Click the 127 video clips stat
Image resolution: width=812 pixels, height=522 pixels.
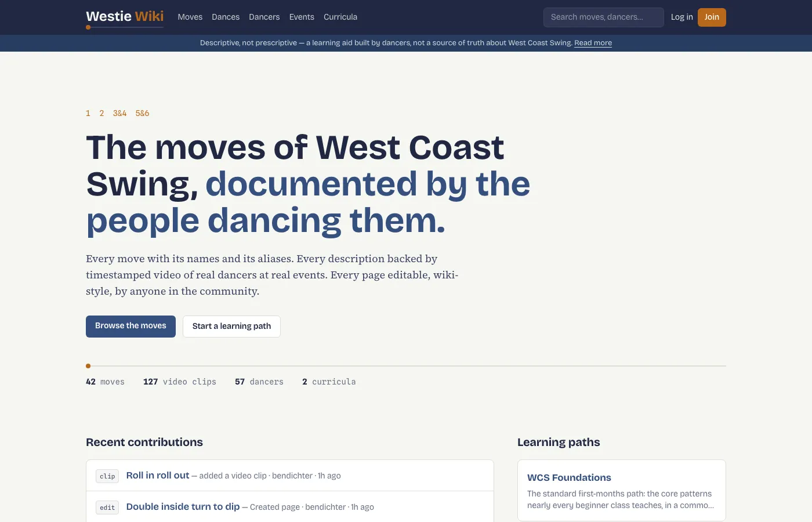pyautogui.click(x=180, y=382)
